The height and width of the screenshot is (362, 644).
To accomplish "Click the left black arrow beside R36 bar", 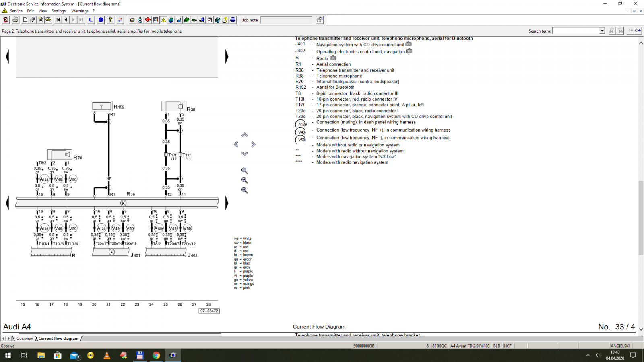I will point(8,203).
